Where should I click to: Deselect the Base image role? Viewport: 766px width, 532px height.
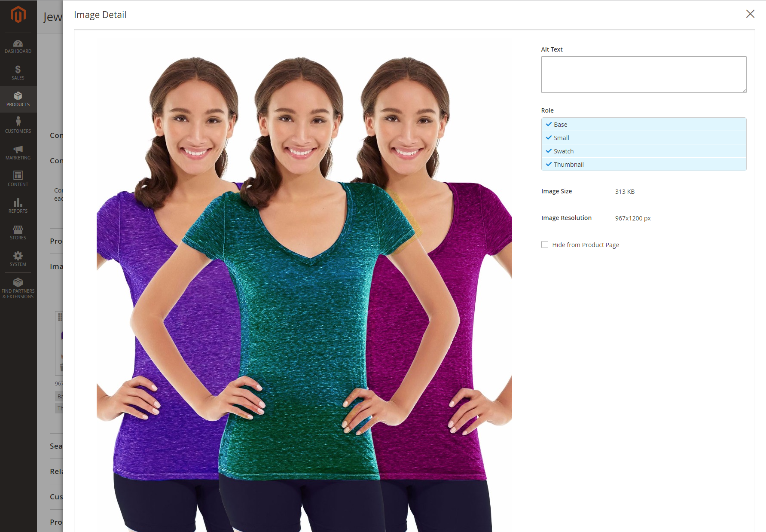[644, 124]
